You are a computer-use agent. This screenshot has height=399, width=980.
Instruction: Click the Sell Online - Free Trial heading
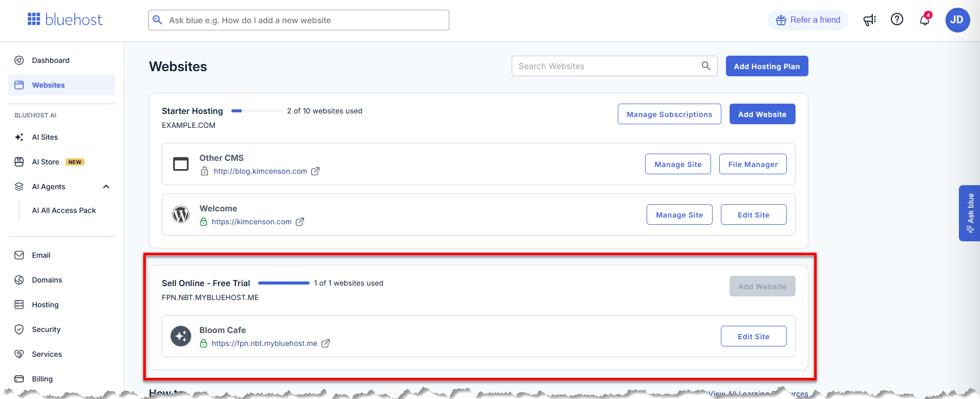coord(206,283)
